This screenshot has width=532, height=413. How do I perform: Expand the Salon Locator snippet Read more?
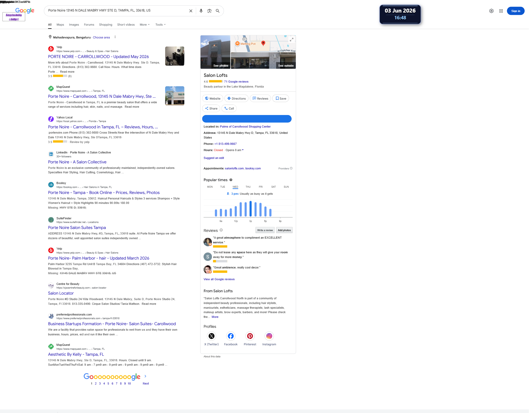tap(149, 304)
